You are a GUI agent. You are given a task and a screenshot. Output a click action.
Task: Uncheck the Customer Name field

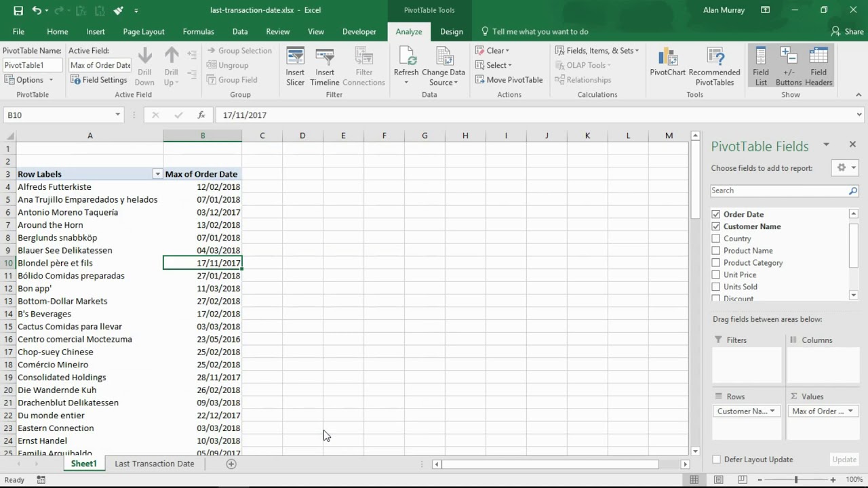click(716, 226)
